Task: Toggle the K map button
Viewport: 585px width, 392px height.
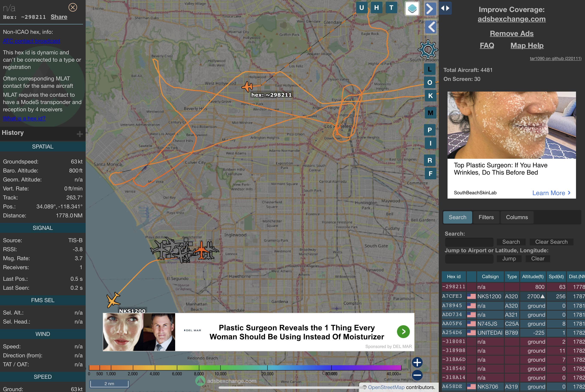Action: pyautogui.click(x=430, y=96)
